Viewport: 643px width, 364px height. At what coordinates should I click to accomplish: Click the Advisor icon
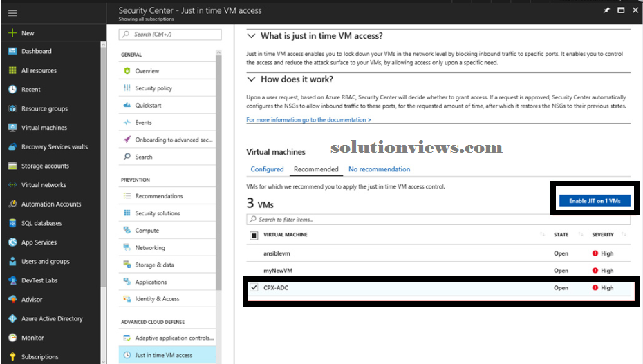[x=12, y=299]
